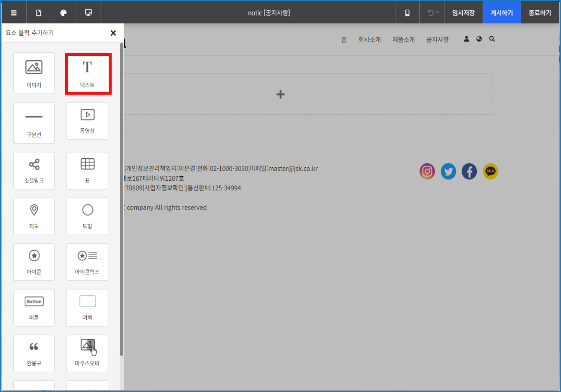Publish with the 게시하기 button
The image size is (561, 392).
click(x=501, y=13)
